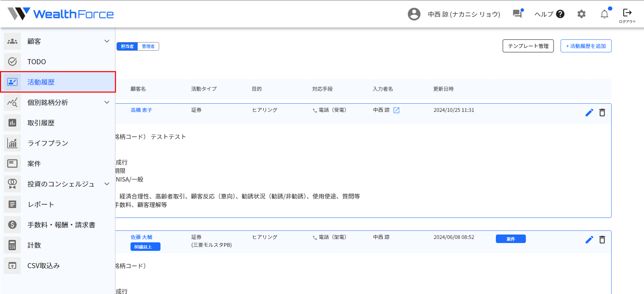This screenshot has width=644, height=294.
Task: Open the chat messages icon
Action: pyautogui.click(x=517, y=14)
